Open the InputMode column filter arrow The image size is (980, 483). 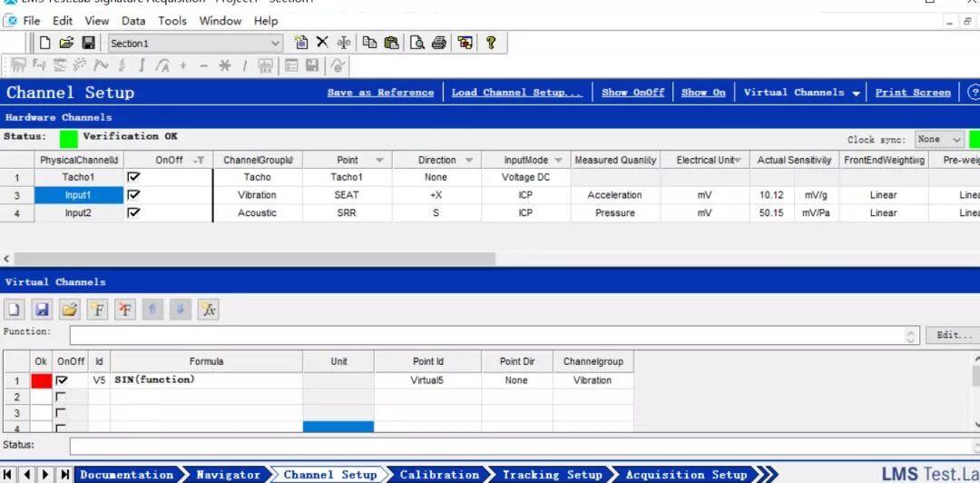pyautogui.click(x=559, y=160)
